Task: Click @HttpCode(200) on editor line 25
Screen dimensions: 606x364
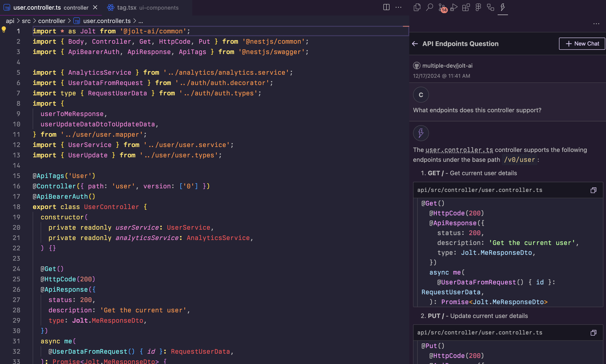Action: [x=68, y=279]
